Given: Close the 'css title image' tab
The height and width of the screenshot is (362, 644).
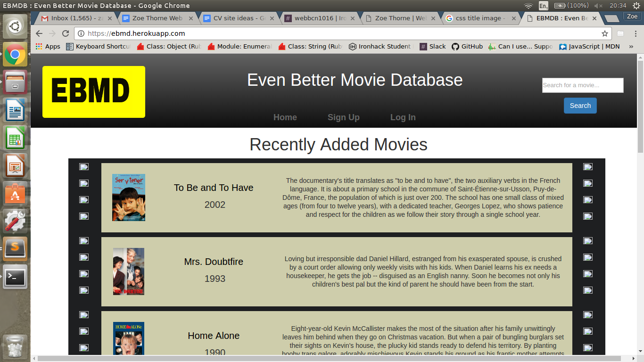Looking at the screenshot, I should point(513,18).
